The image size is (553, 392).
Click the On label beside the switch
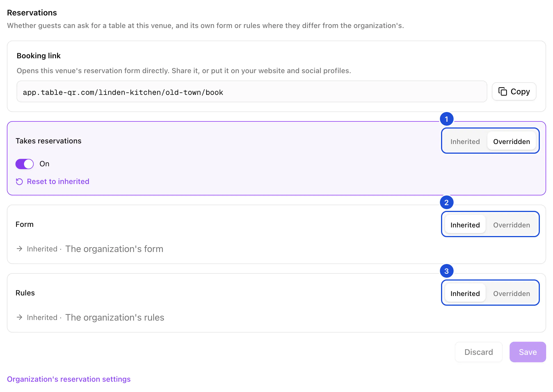pos(44,164)
